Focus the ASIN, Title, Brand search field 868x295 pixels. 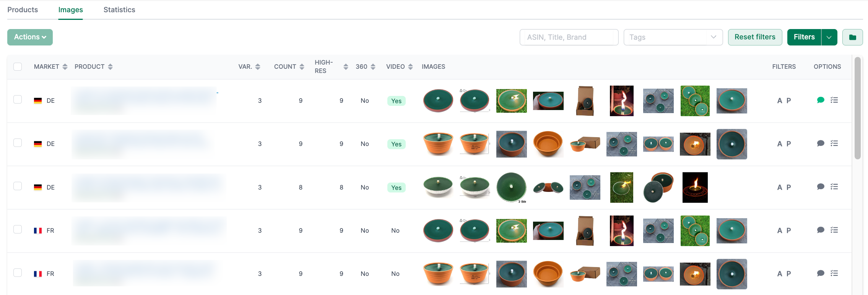coord(569,37)
